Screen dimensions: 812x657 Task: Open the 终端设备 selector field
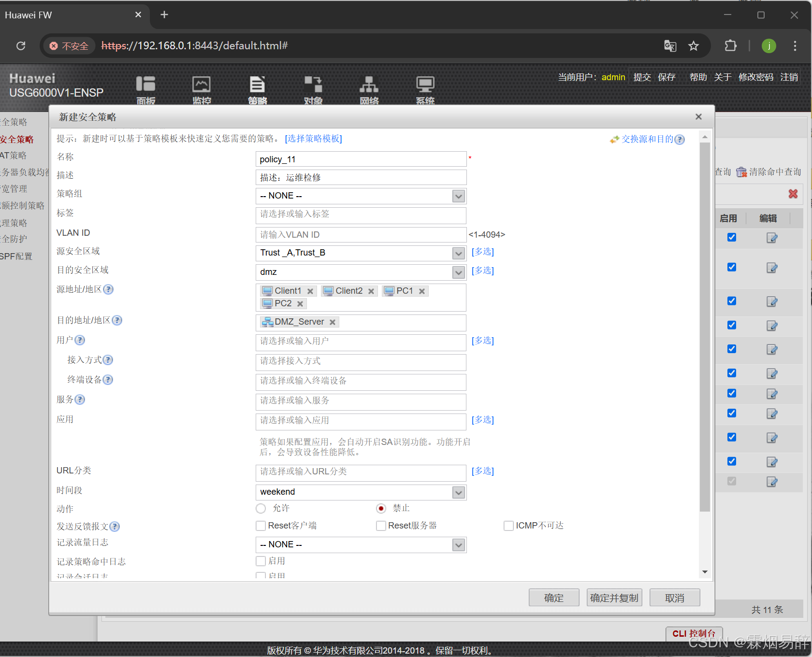[361, 381]
